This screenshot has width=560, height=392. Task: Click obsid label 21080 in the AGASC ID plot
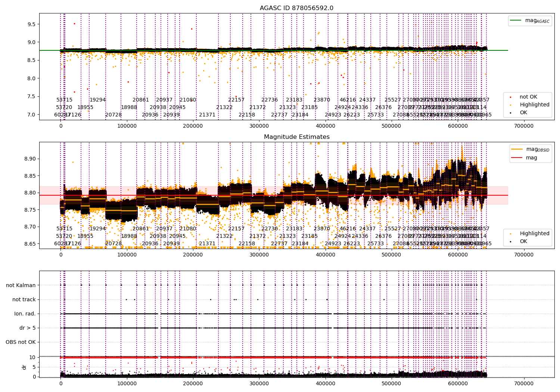click(188, 100)
